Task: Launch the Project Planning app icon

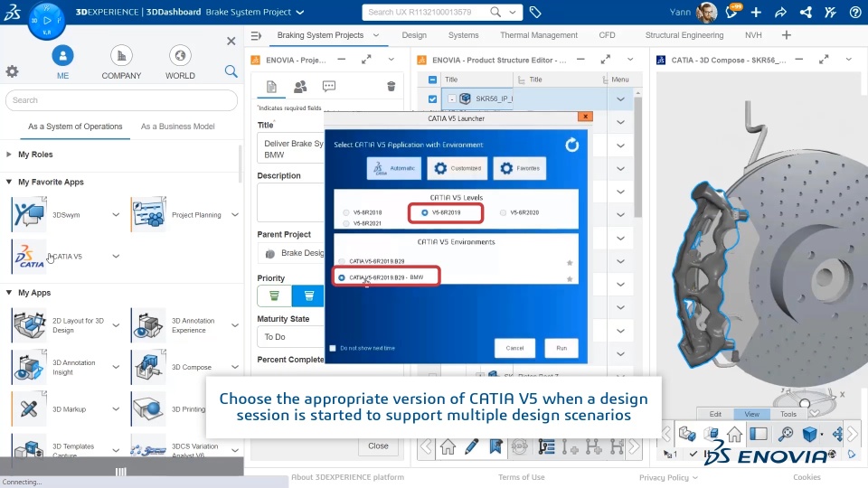Action: [148, 215]
